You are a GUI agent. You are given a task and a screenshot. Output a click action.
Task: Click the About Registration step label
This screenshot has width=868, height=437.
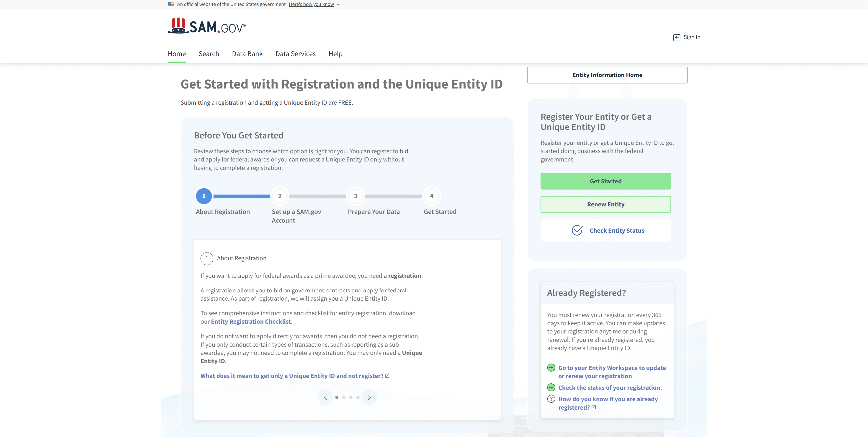point(223,212)
